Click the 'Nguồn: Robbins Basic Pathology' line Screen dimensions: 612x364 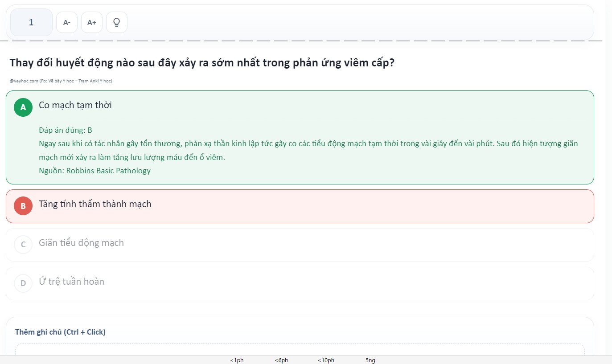click(94, 171)
